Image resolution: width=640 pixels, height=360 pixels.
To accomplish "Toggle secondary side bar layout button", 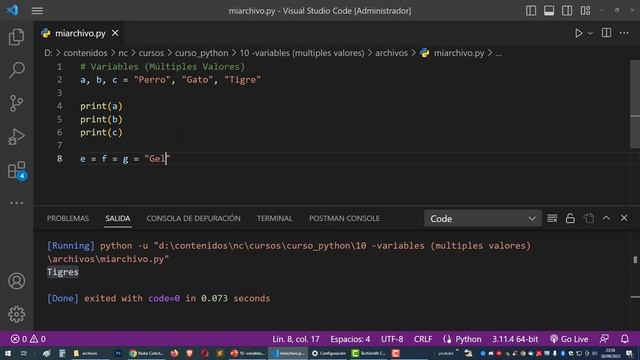I will tap(567, 11).
